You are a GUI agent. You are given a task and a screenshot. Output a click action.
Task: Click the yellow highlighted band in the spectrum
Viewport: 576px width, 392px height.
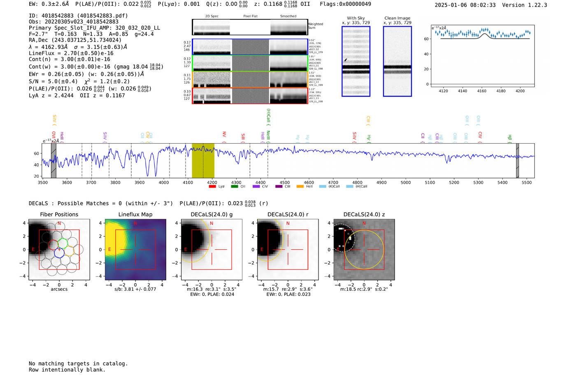pos(203,161)
